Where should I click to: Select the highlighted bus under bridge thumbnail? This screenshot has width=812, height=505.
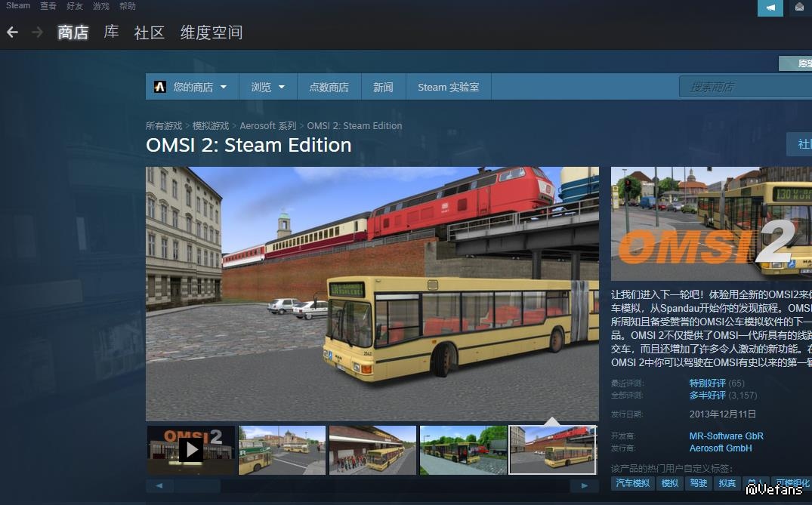tap(553, 450)
